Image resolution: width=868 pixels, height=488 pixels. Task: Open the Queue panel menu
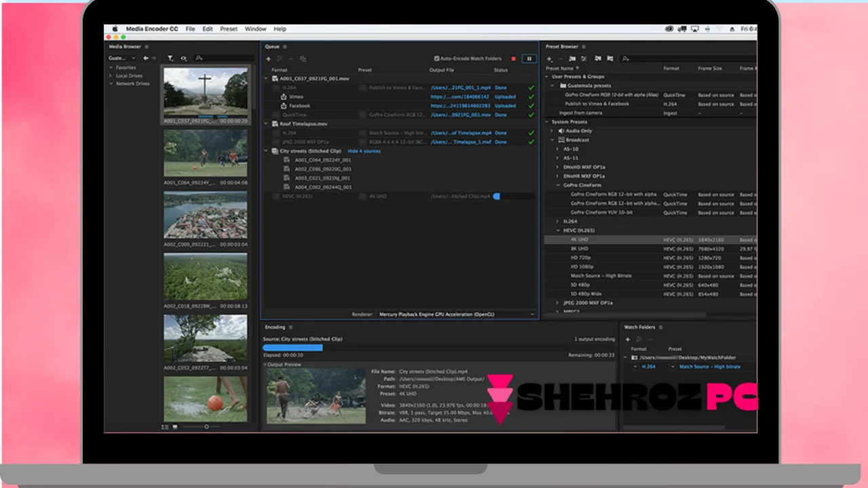tap(285, 47)
